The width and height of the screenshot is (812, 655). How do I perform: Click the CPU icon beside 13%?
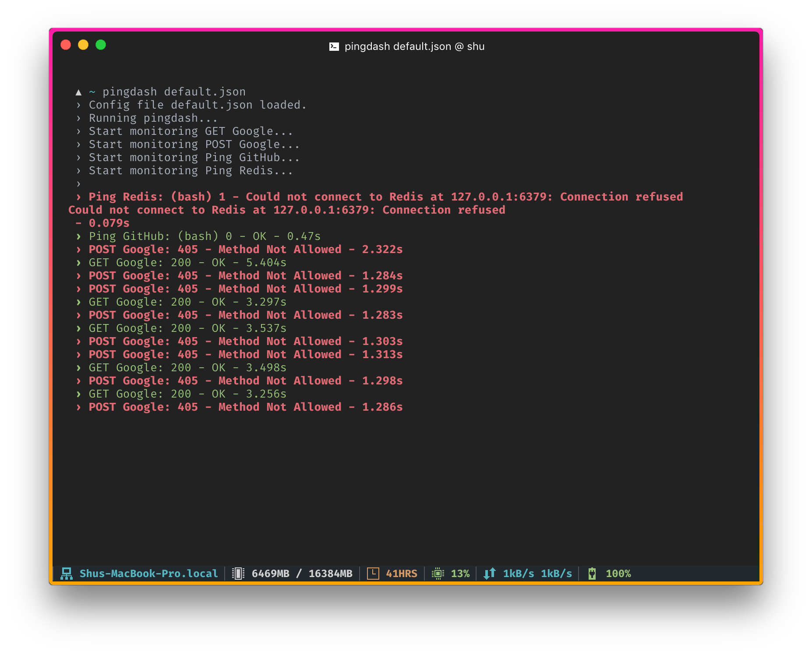click(x=438, y=574)
